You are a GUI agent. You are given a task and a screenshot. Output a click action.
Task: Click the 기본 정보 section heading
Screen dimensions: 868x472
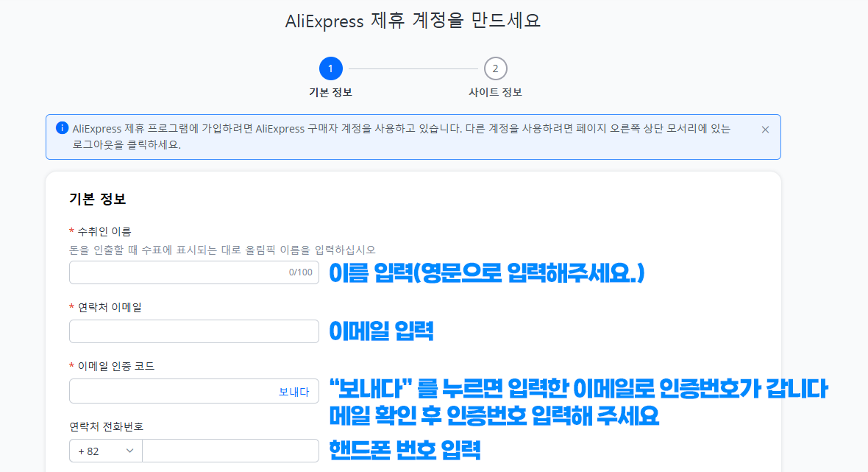tap(97, 199)
